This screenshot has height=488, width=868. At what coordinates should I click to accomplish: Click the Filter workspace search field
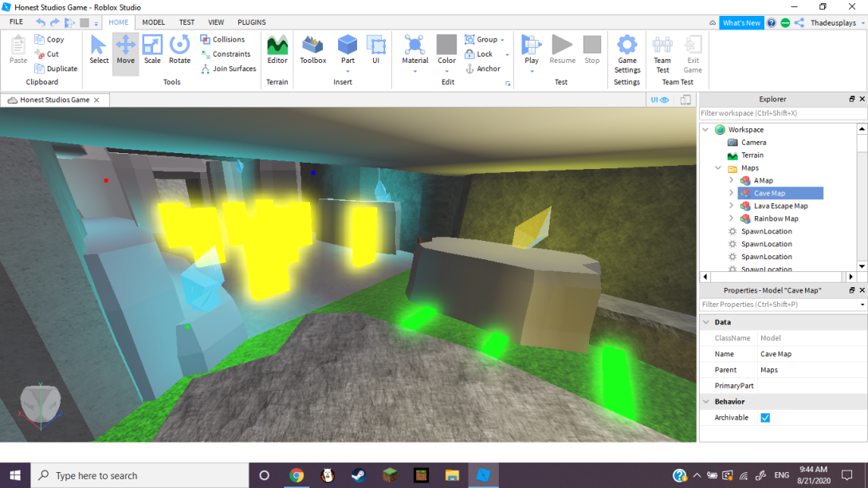[783, 113]
